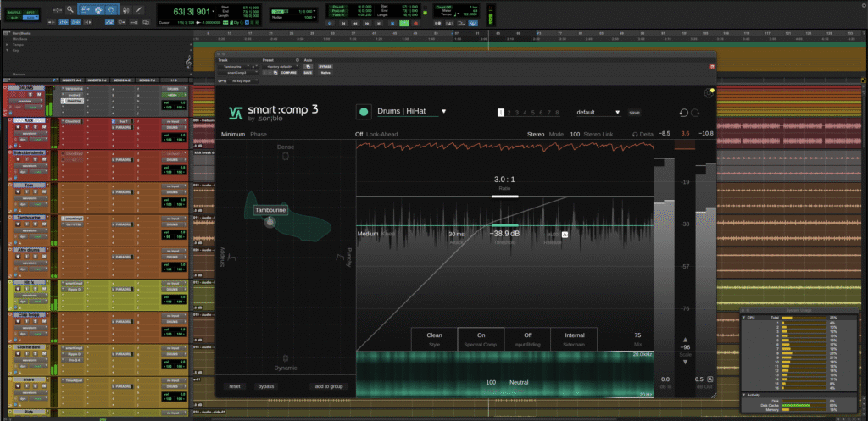
Task: Collapse the CPU section in System Usage
Action: [x=743, y=318]
